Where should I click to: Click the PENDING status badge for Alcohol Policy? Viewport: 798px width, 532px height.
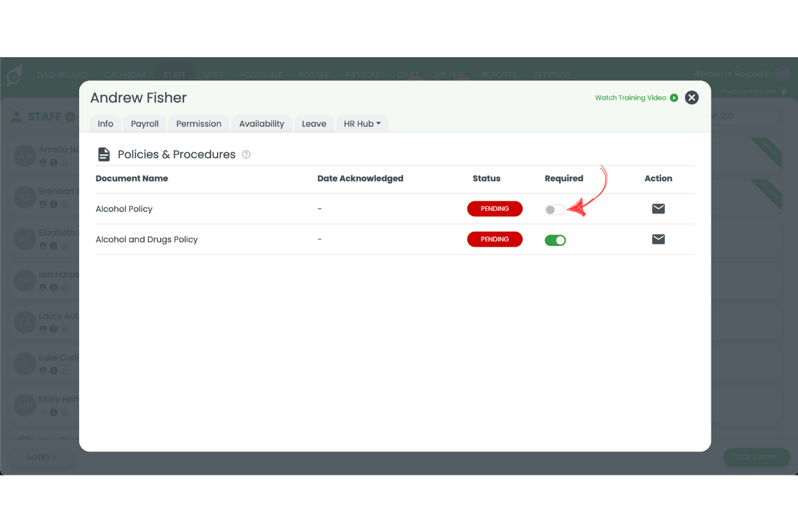point(495,208)
